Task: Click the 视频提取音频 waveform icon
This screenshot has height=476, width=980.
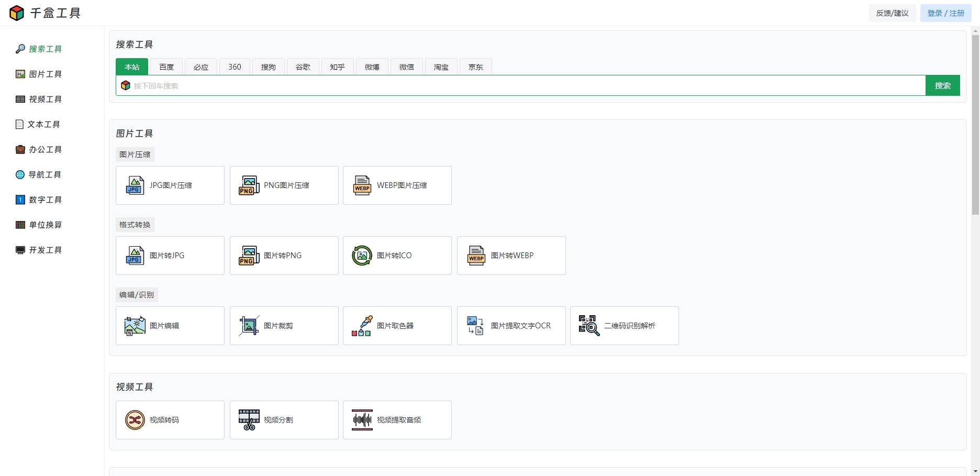Action: point(362,420)
